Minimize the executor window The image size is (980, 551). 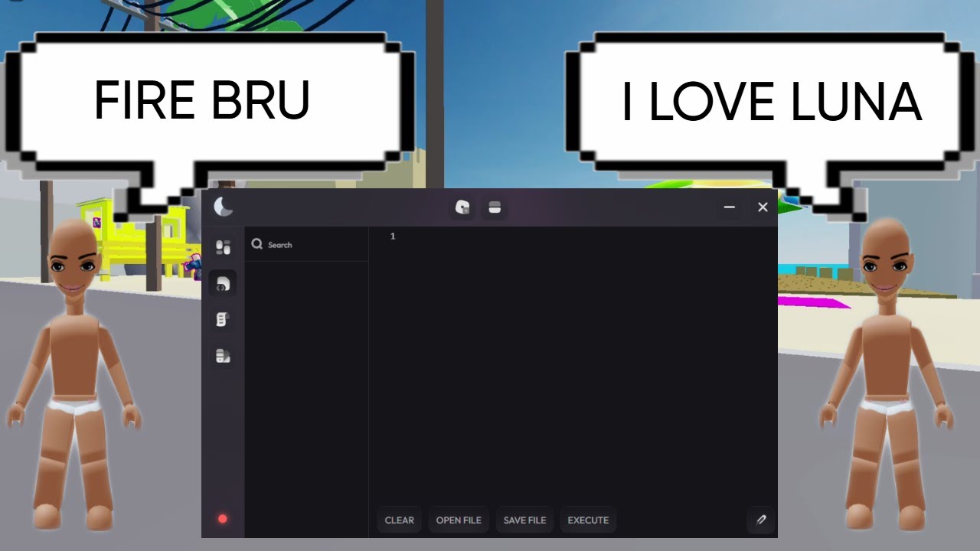(x=730, y=207)
